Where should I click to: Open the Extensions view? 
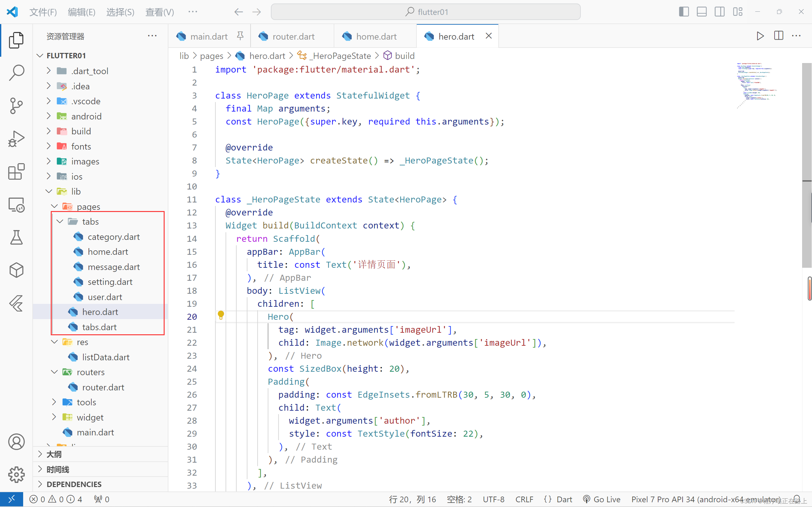coord(16,172)
